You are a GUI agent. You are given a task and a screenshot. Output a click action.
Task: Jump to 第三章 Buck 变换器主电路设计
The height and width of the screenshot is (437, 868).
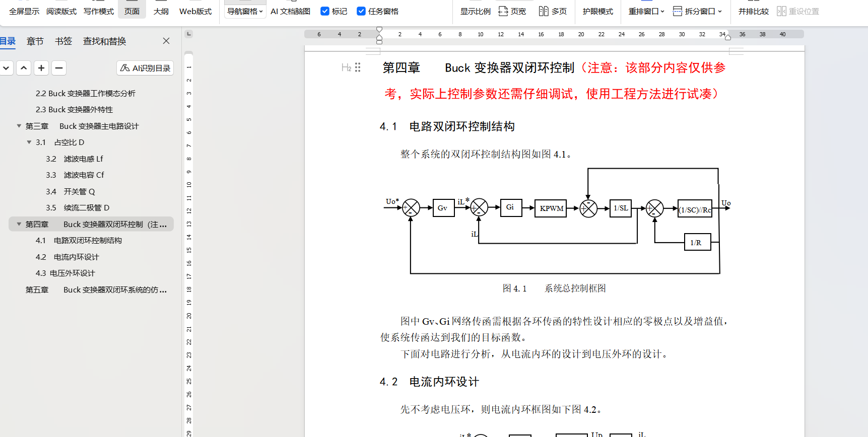82,126
